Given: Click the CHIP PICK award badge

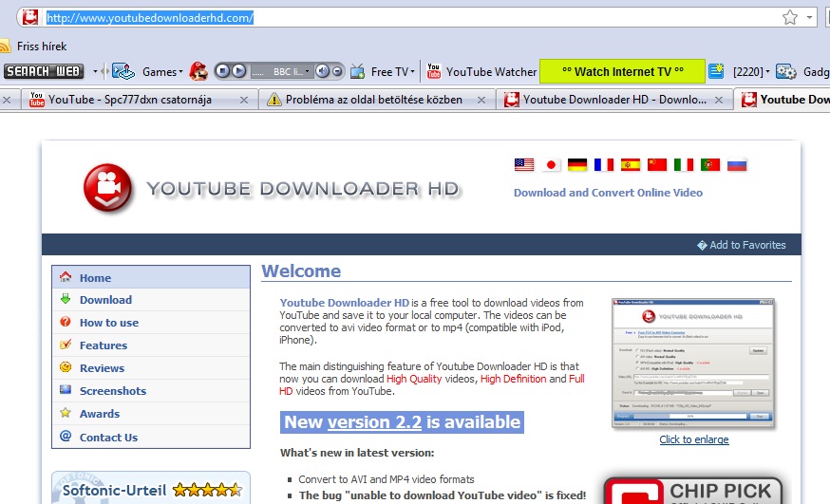Looking at the screenshot, I should tap(693, 491).
